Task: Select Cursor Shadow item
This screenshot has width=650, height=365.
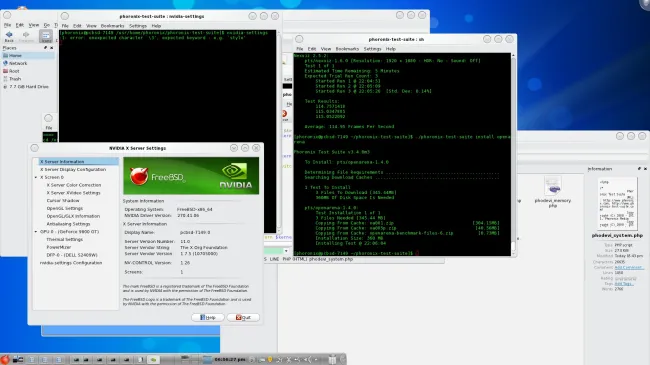Action: (x=63, y=201)
